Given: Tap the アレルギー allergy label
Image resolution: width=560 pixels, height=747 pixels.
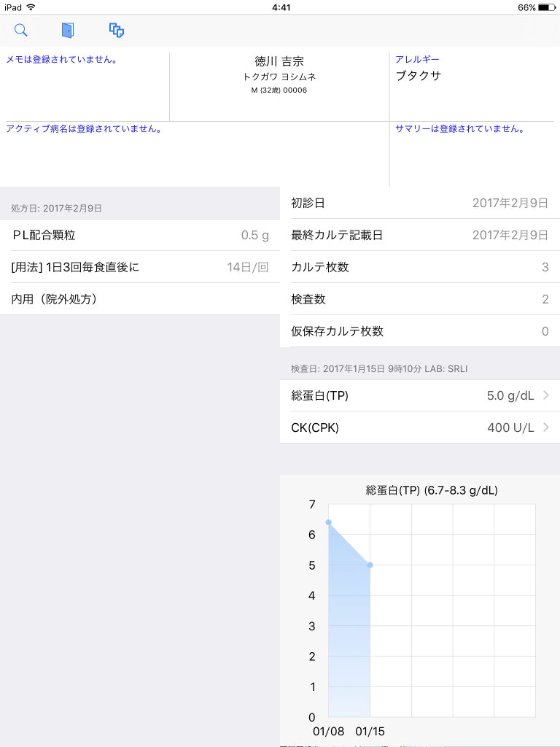Looking at the screenshot, I should pos(417,59).
